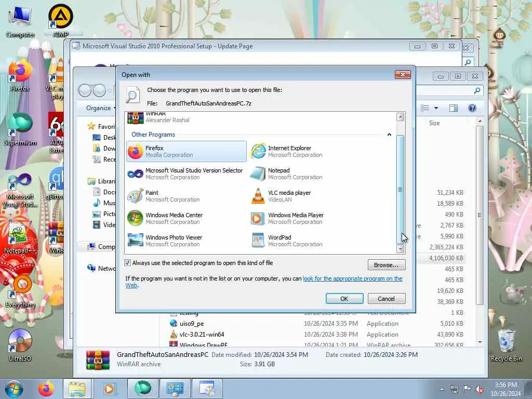Click the 2,365,224 KB size cell
Screen dimensions: 532x399
(x=446, y=247)
